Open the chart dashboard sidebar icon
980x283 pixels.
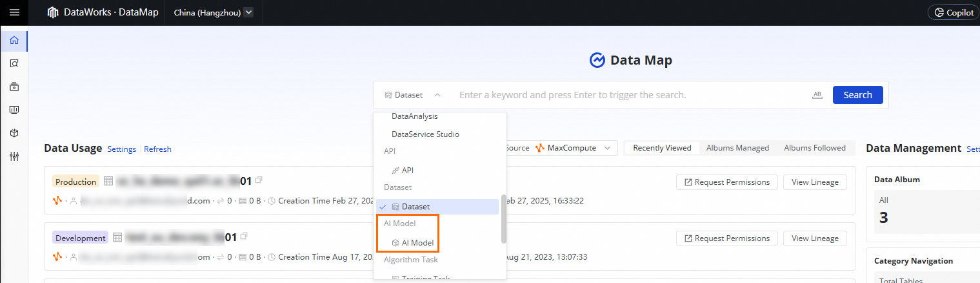(14, 110)
